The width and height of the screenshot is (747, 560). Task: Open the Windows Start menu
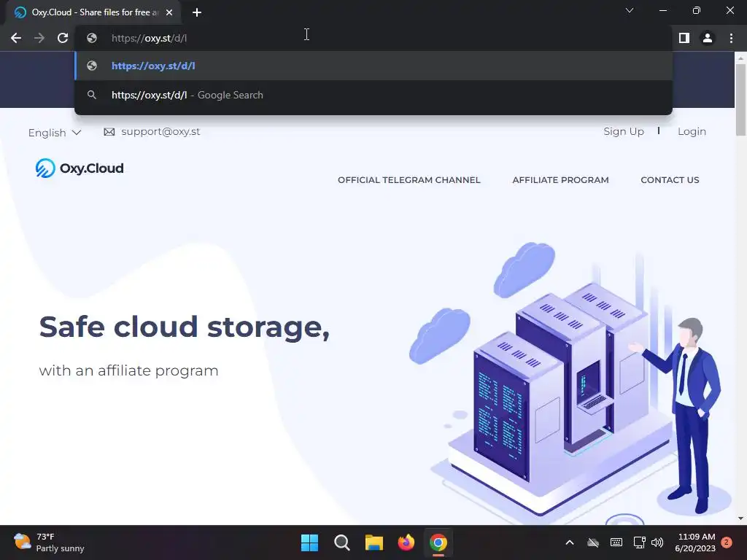pos(309,542)
